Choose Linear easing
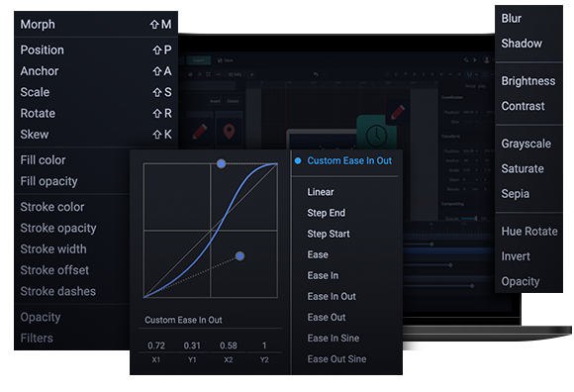This screenshot has height=392, width=574. (321, 192)
